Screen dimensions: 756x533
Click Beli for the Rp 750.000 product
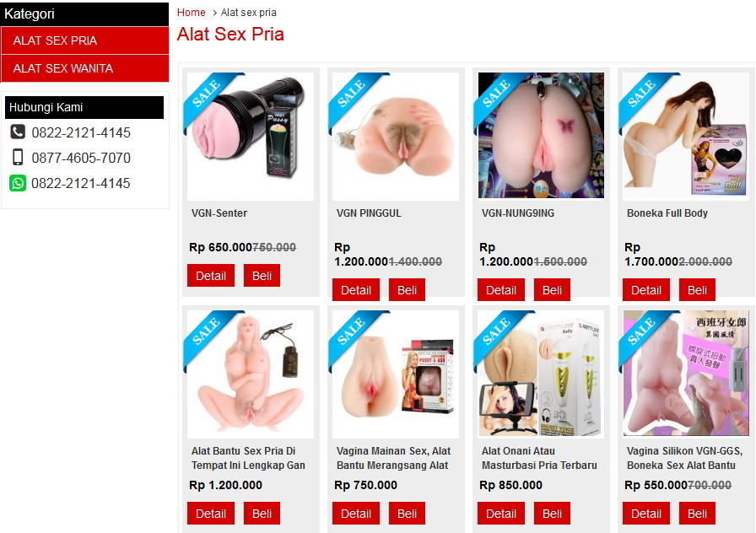407,514
